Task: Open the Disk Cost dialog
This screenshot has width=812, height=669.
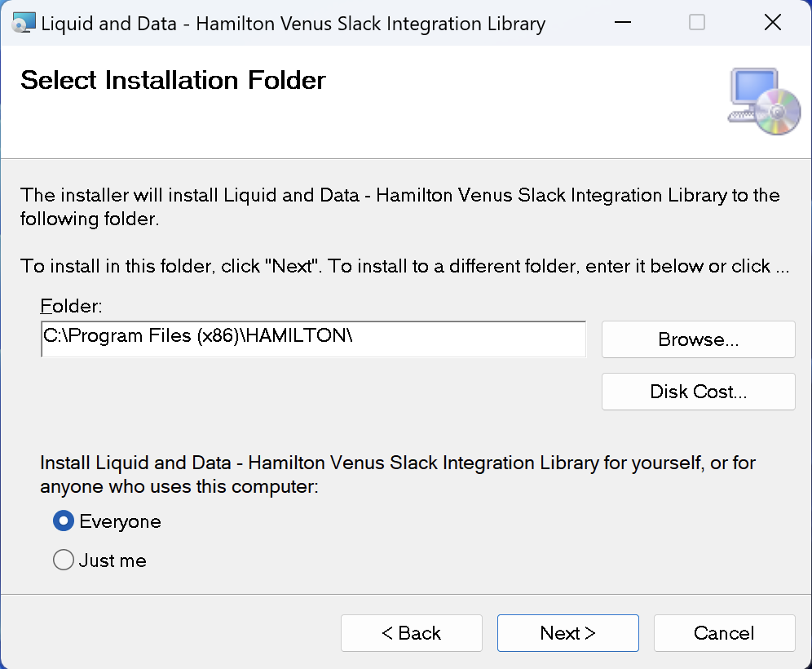Action: click(698, 392)
